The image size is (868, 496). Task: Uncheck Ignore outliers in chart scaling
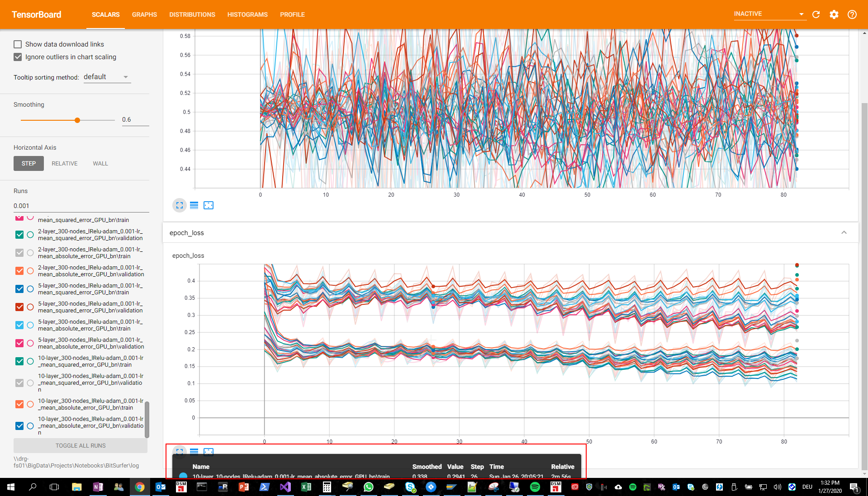click(x=18, y=57)
